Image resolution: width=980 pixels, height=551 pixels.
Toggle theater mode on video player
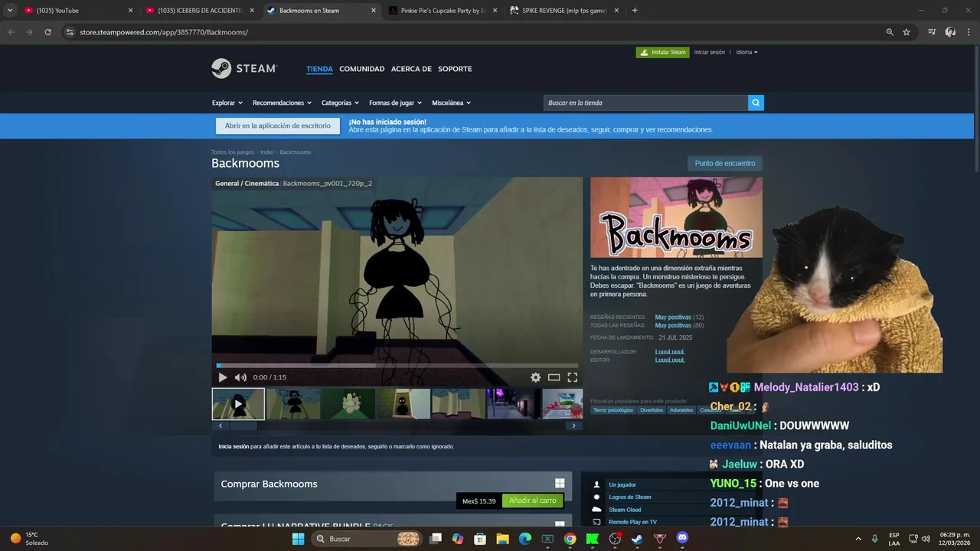pos(554,377)
